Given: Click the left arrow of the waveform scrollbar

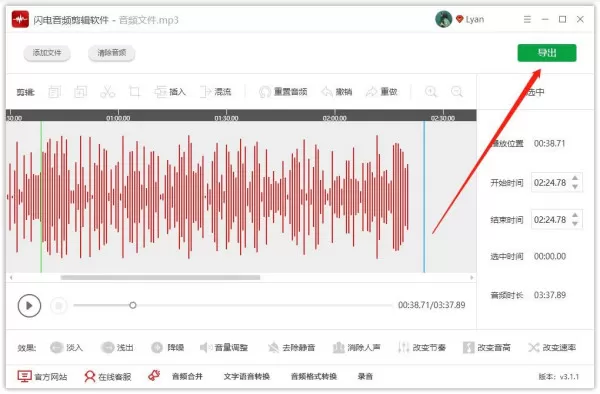Looking at the screenshot, I should [x=11, y=277].
